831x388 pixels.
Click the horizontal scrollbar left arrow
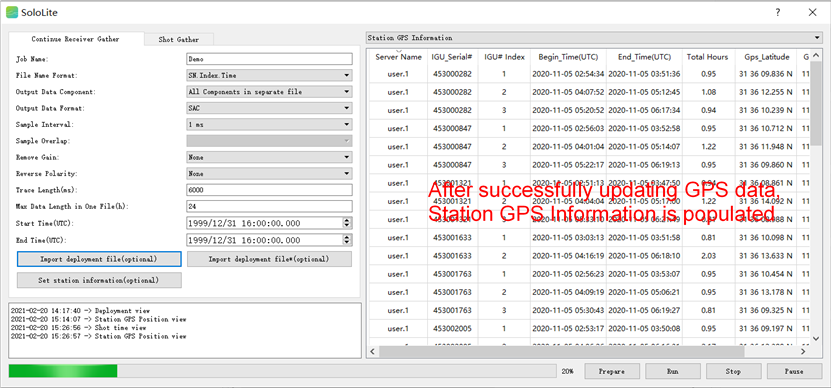tap(372, 351)
